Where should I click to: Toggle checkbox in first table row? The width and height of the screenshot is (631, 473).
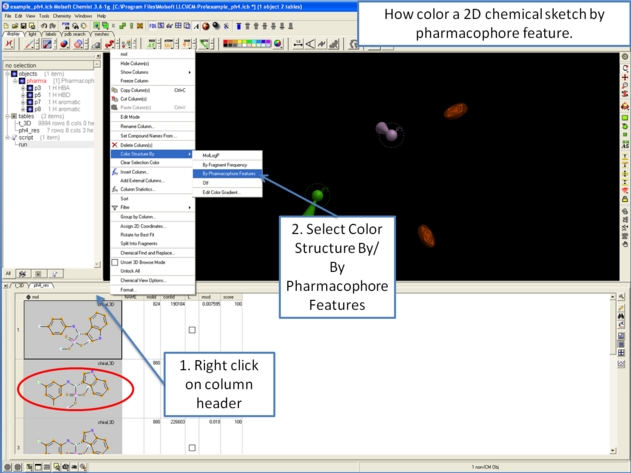click(192, 330)
